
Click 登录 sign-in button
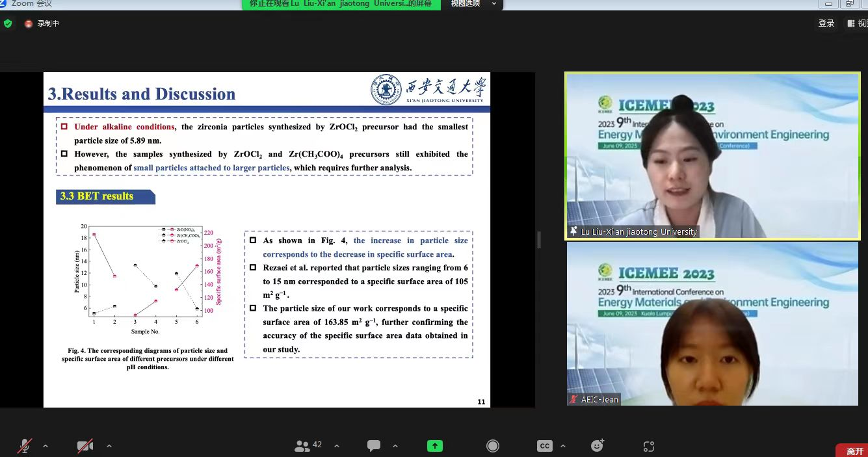826,23
